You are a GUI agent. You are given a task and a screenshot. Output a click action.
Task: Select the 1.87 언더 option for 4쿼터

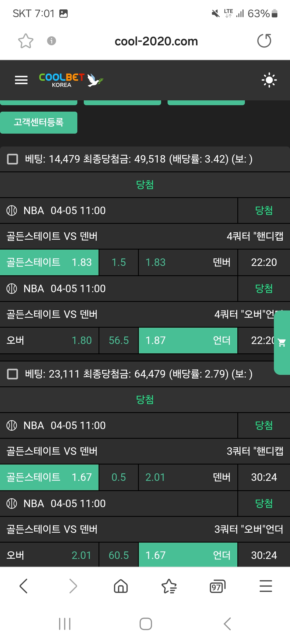coord(188,341)
